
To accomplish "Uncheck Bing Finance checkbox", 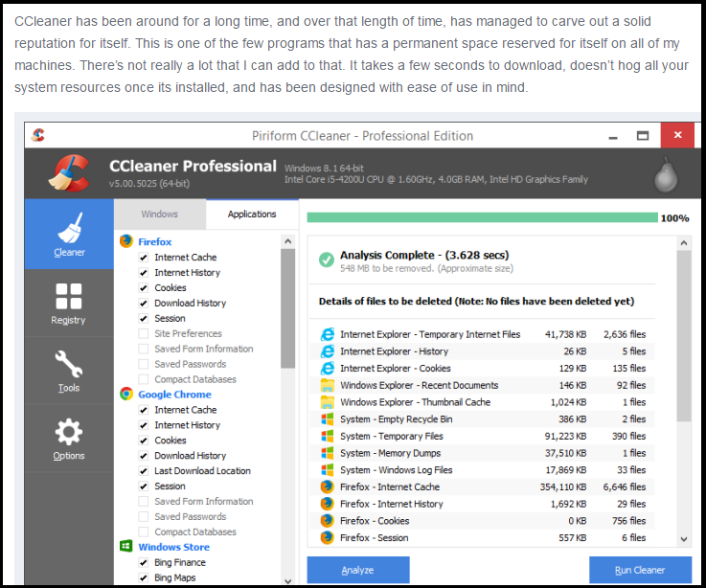I will pos(144,563).
